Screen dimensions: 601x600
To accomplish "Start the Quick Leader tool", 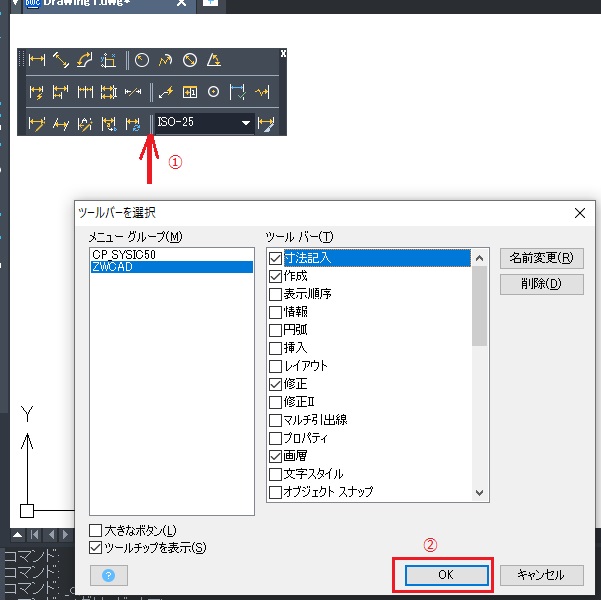I will (x=166, y=92).
